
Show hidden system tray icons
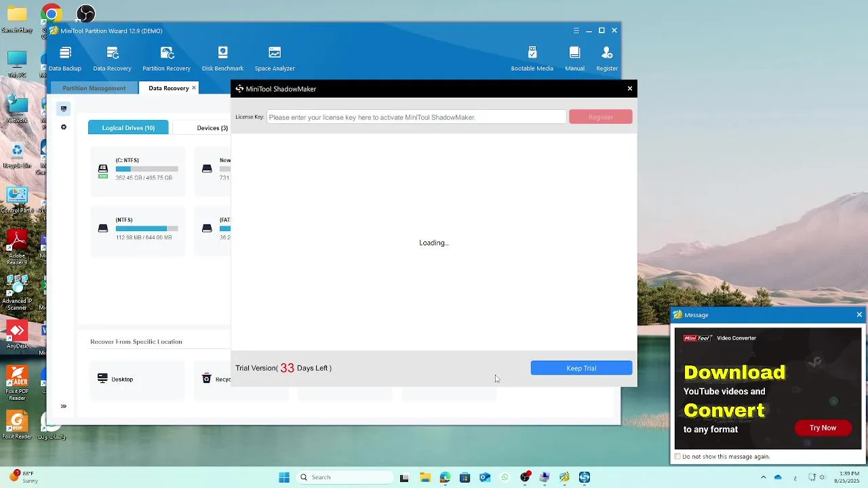coord(763,477)
